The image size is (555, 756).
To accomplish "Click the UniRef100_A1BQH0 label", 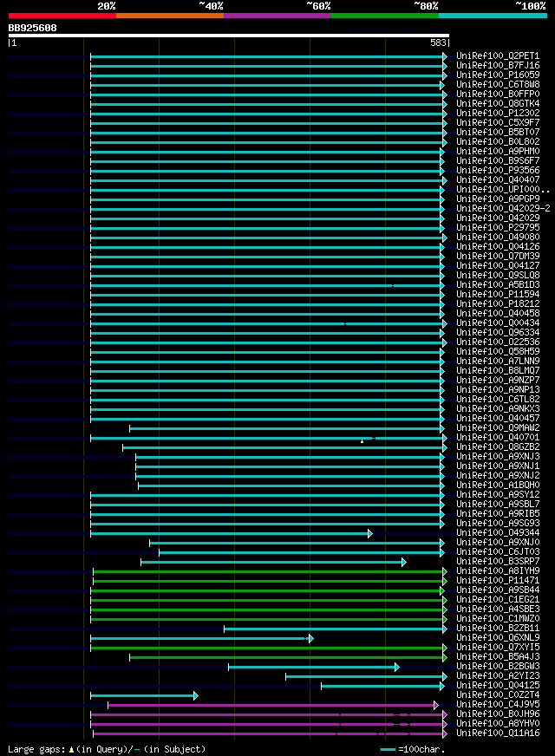I will [x=498, y=485].
